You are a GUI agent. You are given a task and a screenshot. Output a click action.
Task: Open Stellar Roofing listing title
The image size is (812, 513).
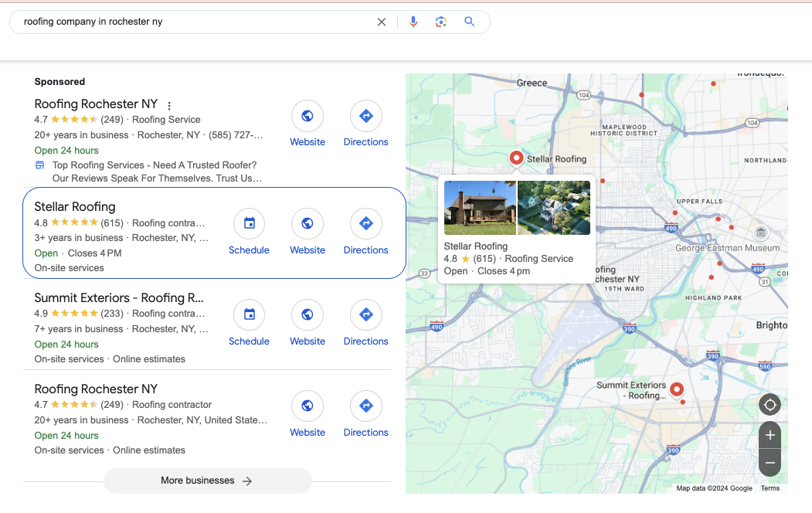coord(75,206)
